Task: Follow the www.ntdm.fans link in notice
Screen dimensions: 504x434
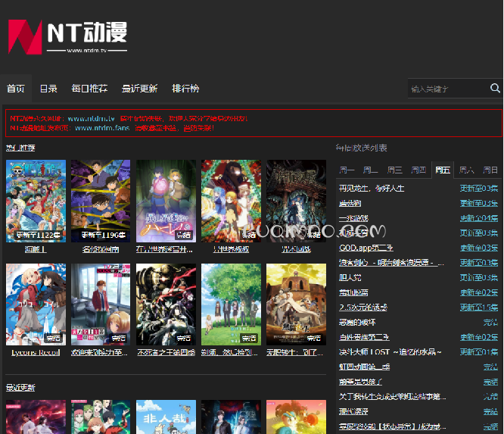Action: [102, 128]
